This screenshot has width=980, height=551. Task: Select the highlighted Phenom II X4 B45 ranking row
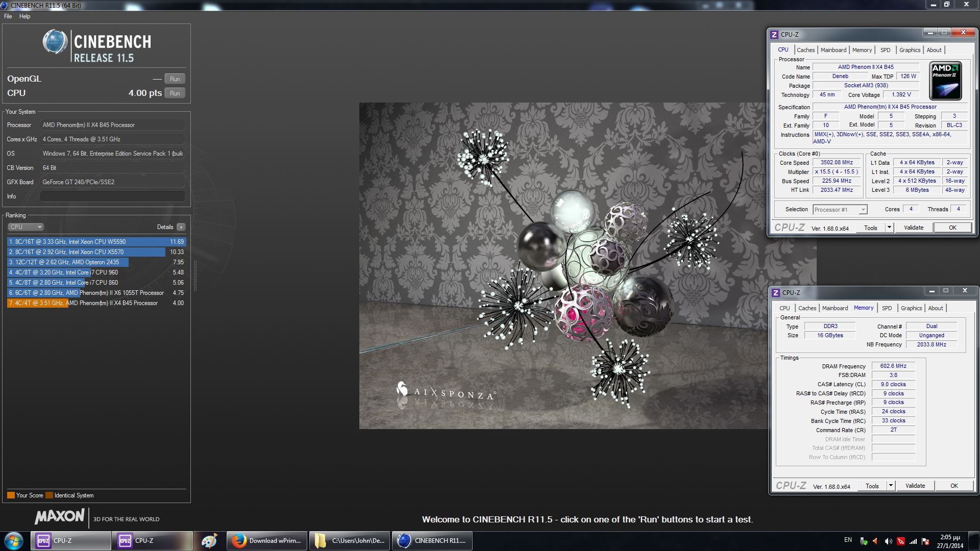96,303
